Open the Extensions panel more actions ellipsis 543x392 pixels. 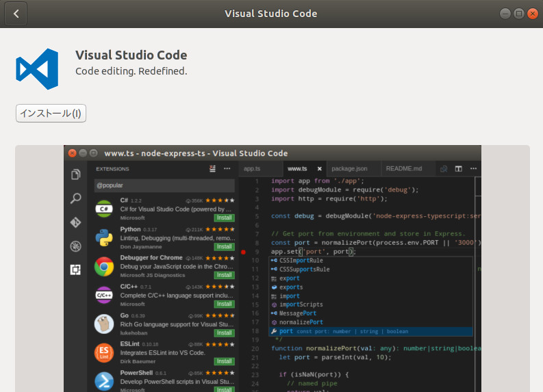tap(227, 168)
